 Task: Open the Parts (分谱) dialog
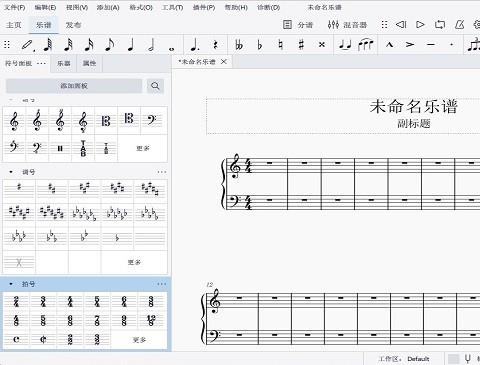298,24
